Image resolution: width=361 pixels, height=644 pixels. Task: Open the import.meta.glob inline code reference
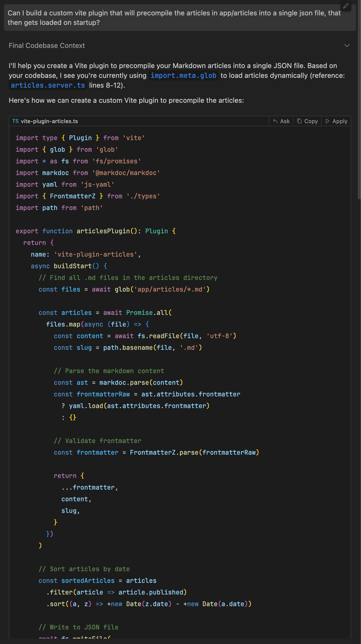point(183,75)
